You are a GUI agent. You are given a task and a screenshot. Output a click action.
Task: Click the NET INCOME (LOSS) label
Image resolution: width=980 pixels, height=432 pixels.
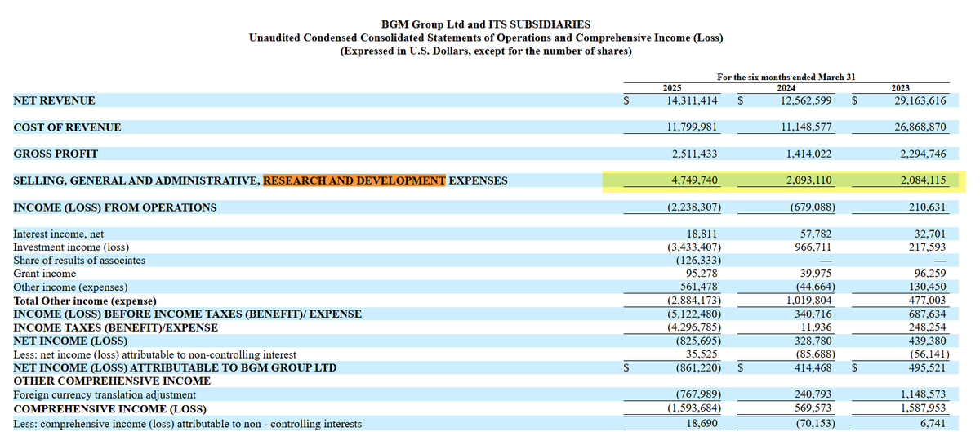[70, 341]
